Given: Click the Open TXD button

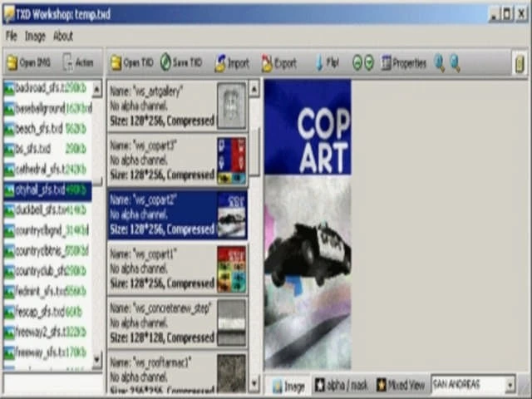Looking at the screenshot, I should tap(132, 63).
